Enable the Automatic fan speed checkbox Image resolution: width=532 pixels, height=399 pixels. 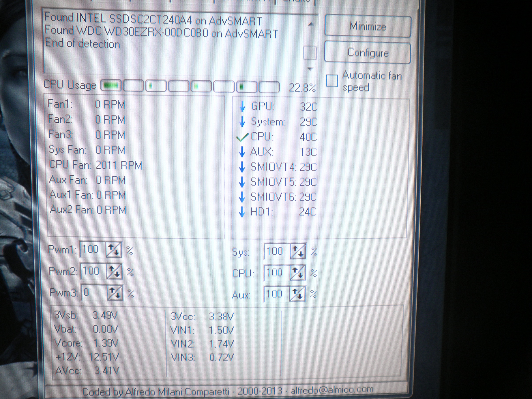(x=332, y=81)
